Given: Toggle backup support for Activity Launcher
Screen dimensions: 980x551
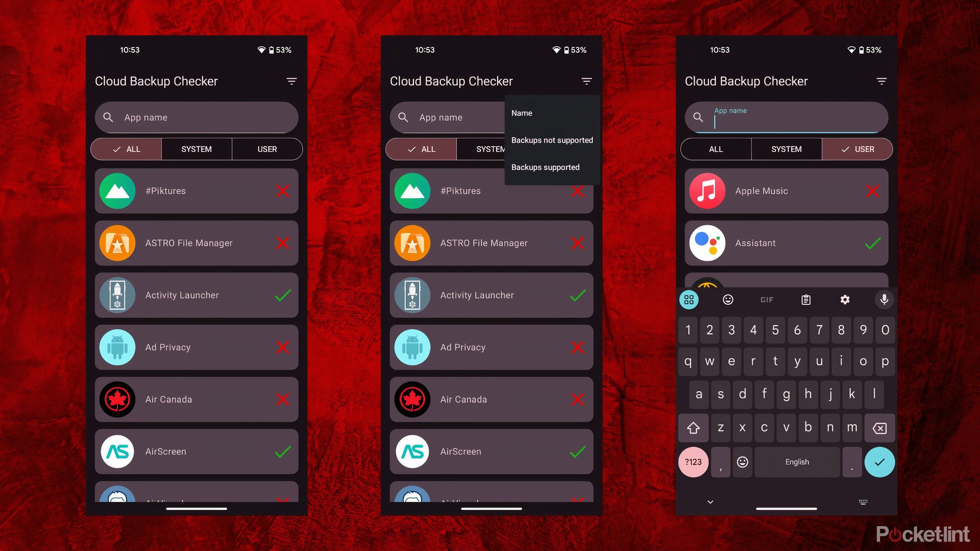Looking at the screenshot, I should click(283, 295).
